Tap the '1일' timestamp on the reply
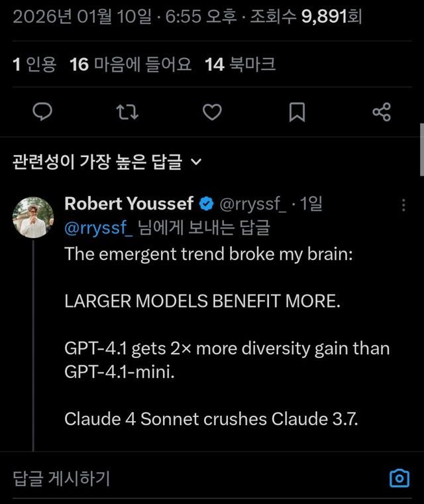The width and height of the screenshot is (424, 504). coord(312,204)
